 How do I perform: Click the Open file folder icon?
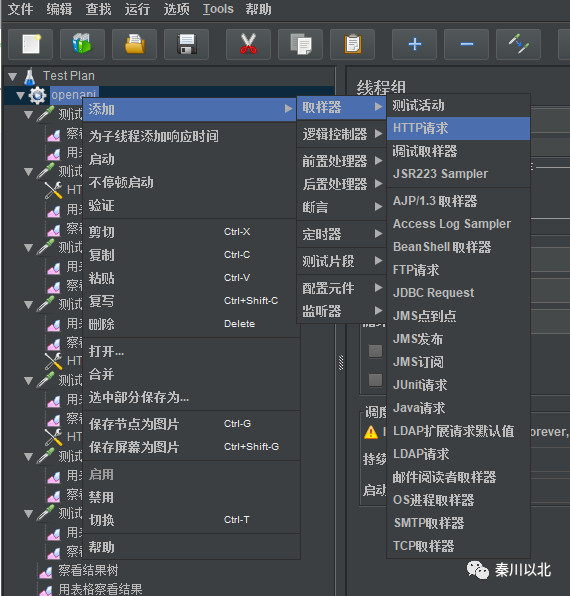pyautogui.click(x=135, y=44)
